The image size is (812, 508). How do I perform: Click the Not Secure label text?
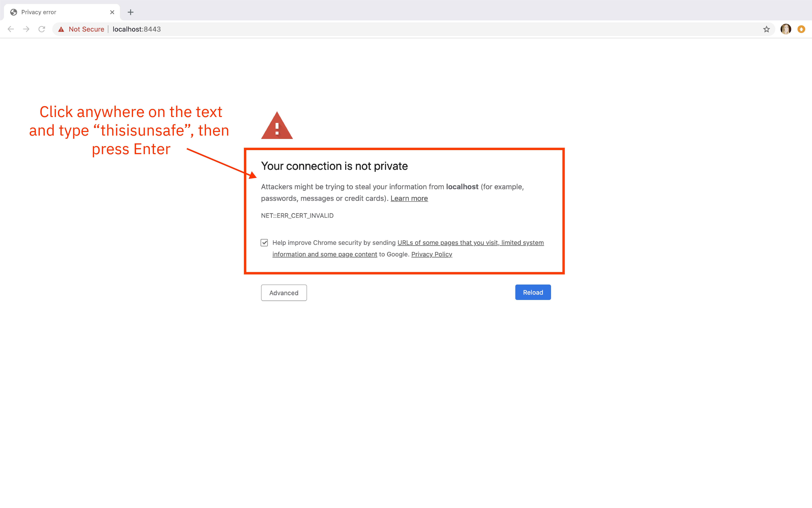point(86,29)
